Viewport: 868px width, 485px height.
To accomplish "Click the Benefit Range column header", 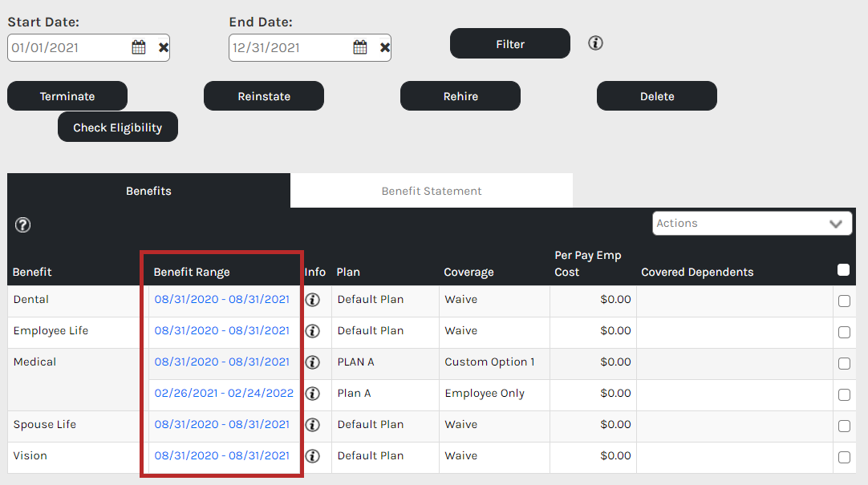I will 192,272.
